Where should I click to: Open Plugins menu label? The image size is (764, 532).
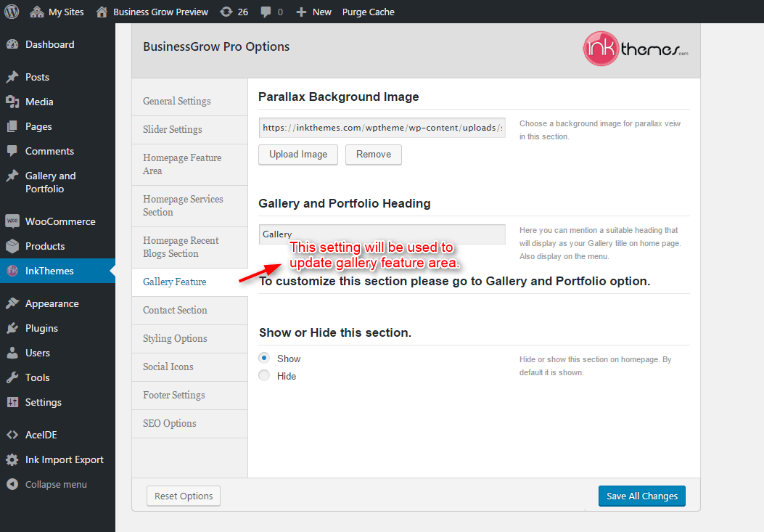coord(42,328)
